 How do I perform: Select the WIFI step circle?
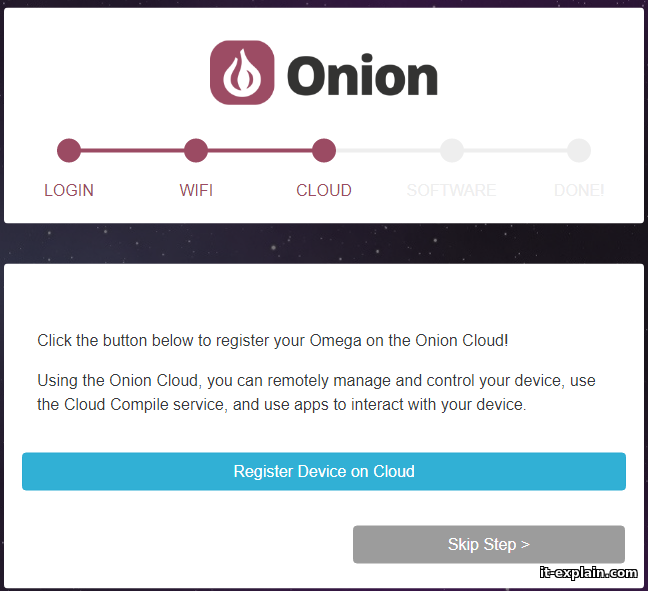pyautogui.click(x=196, y=151)
